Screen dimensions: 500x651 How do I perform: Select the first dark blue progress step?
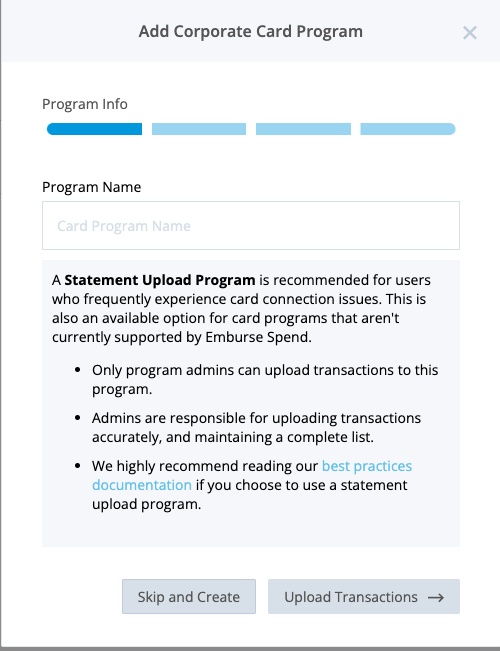tap(94, 129)
